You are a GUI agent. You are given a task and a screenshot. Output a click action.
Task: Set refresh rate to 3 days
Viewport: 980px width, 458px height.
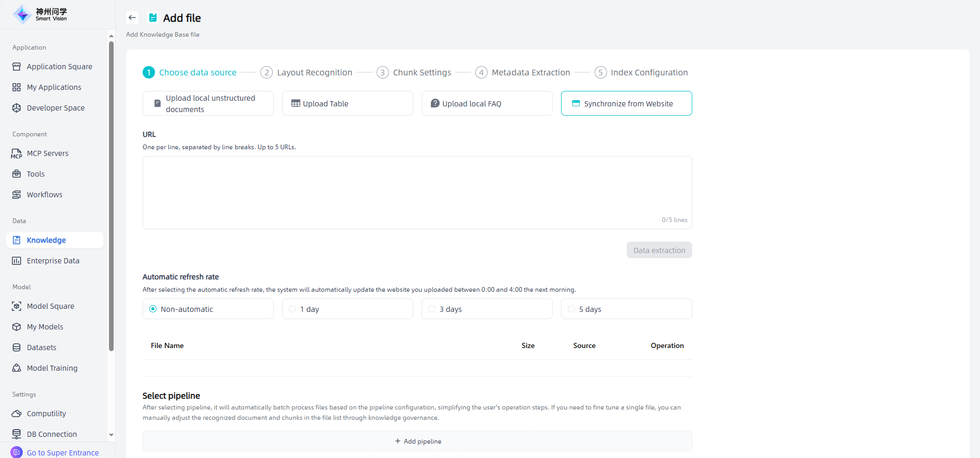click(432, 309)
